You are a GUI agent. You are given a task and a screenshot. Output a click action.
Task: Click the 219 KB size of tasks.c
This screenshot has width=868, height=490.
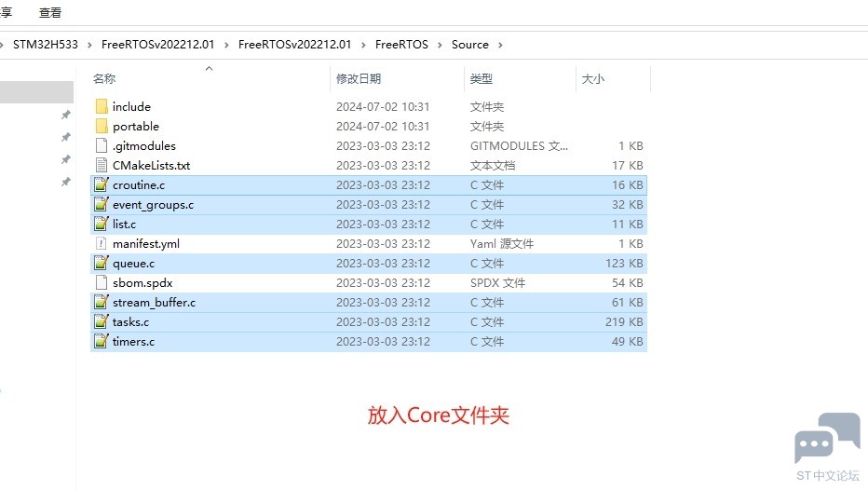624,321
